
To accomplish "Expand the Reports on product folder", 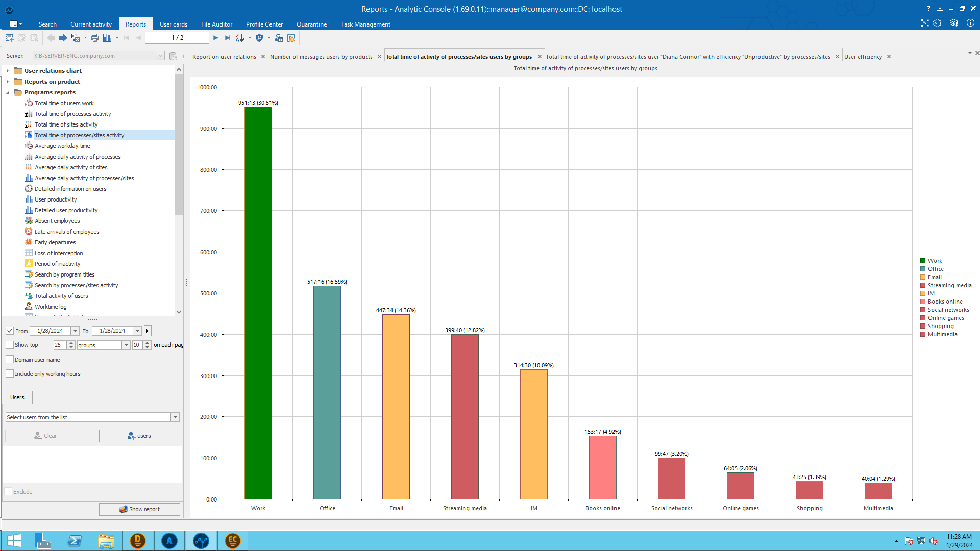I will pos(8,82).
